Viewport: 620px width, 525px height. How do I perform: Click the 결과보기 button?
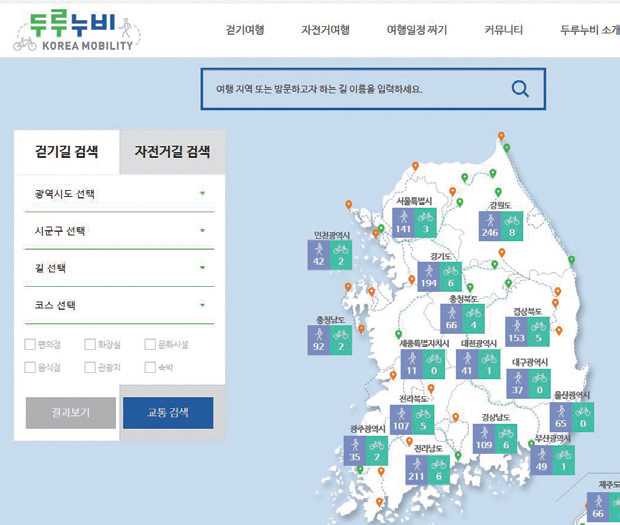coord(70,412)
